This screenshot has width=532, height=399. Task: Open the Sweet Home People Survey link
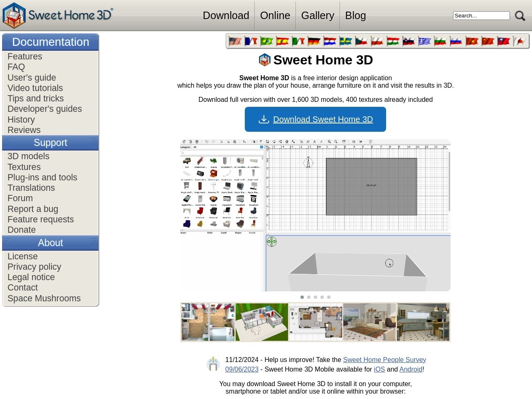click(384, 360)
